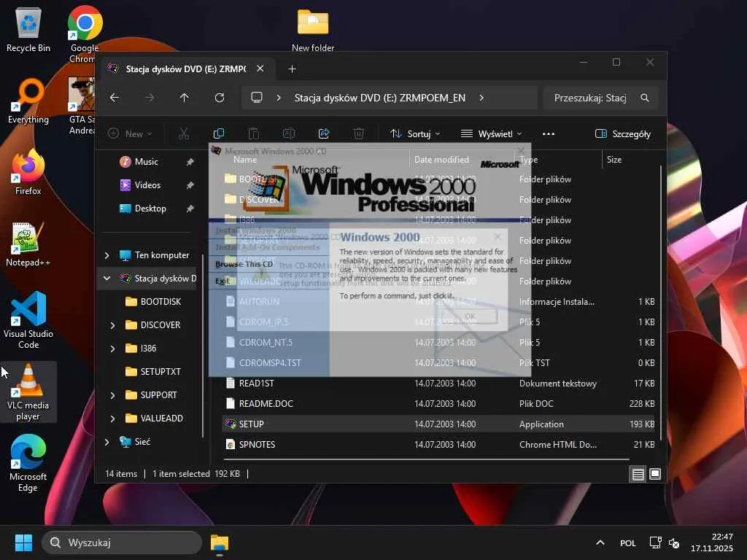Image resolution: width=747 pixels, height=560 pixels.
Task: Click the volume muted tray icon
Action: [x=674, y=542]
